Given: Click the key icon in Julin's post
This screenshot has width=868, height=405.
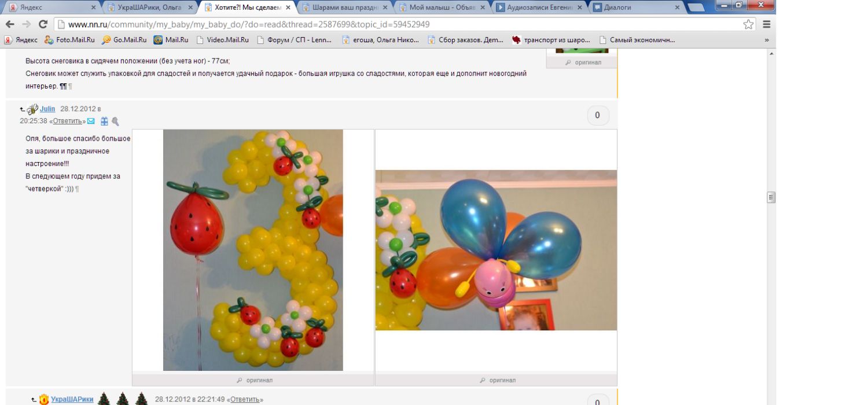Looking at the screenshot, I should coord(115,121).
